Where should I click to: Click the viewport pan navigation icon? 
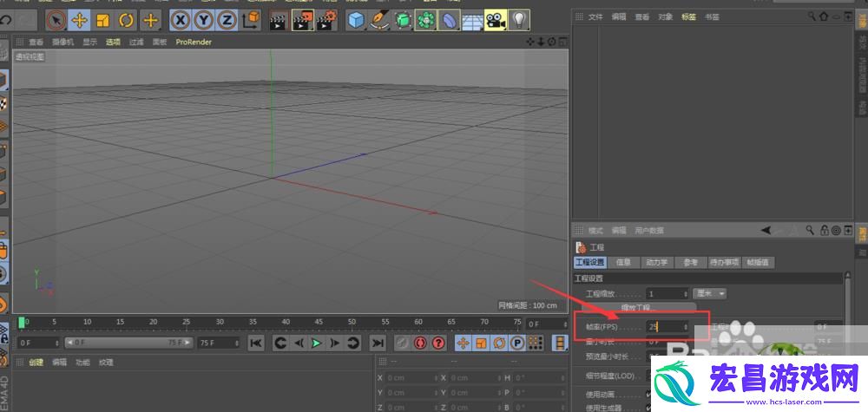(530, 42)
